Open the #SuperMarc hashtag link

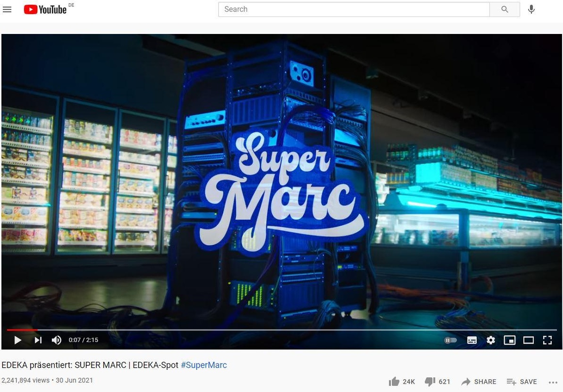(204, 365)
